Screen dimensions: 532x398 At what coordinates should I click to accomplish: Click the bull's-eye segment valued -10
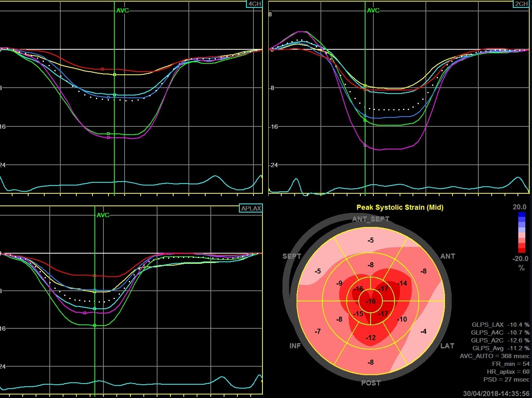click(x=402, y=319)
